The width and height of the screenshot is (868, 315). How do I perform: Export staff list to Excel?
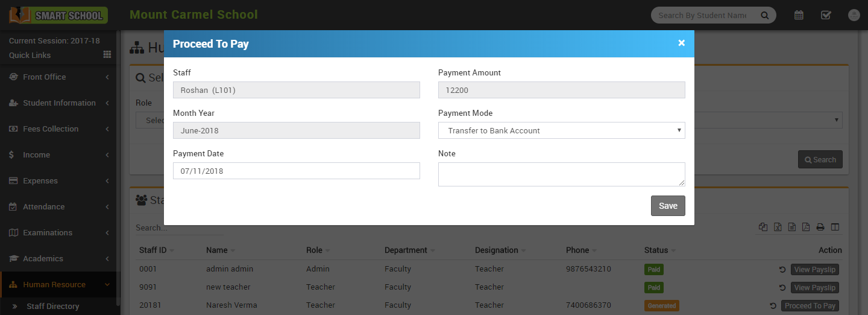(778, 227)
